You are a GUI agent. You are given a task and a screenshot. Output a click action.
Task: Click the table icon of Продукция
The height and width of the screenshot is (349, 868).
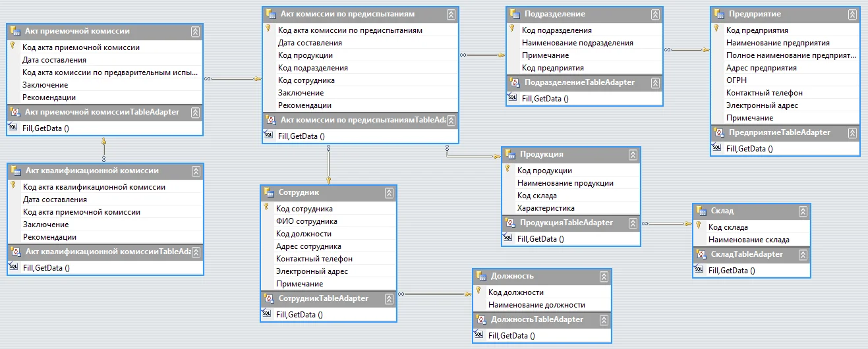tap(509, 154)
